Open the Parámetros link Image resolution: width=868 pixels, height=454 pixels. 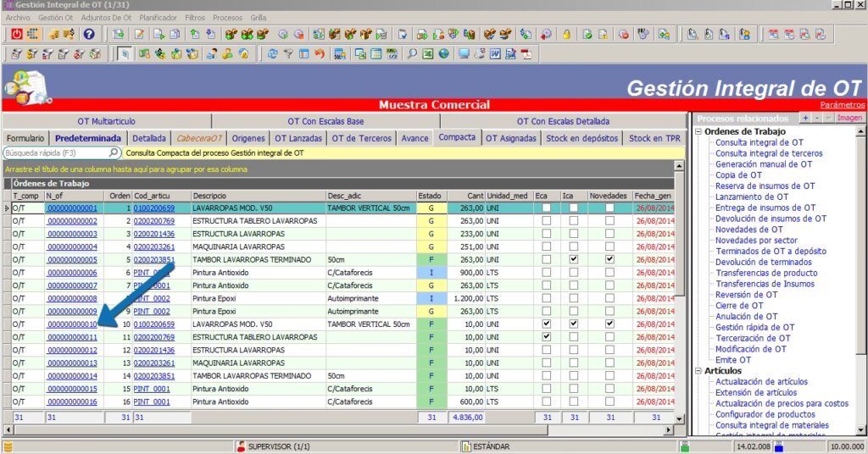point(843,105)
